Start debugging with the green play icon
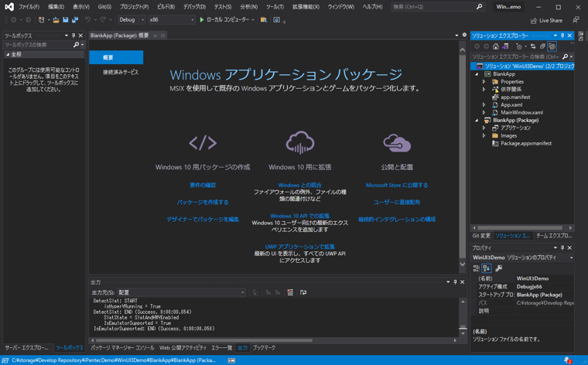 [x=202, y=20]
